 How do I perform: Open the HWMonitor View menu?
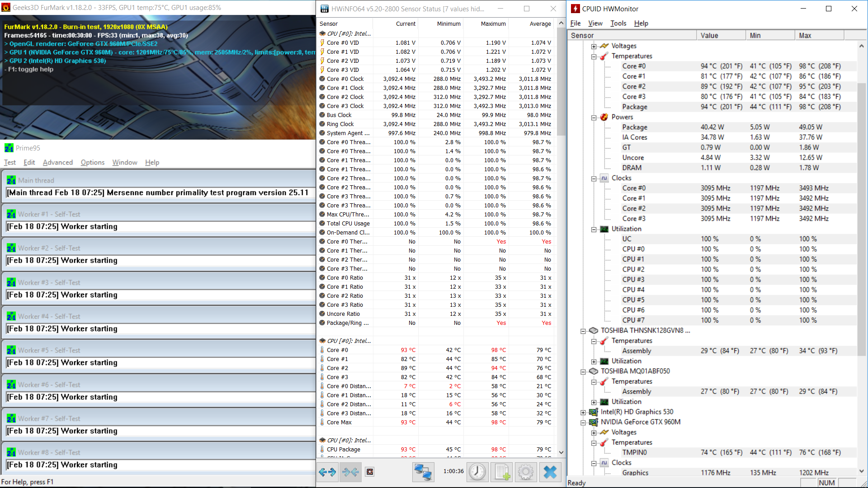pos(595,23)
